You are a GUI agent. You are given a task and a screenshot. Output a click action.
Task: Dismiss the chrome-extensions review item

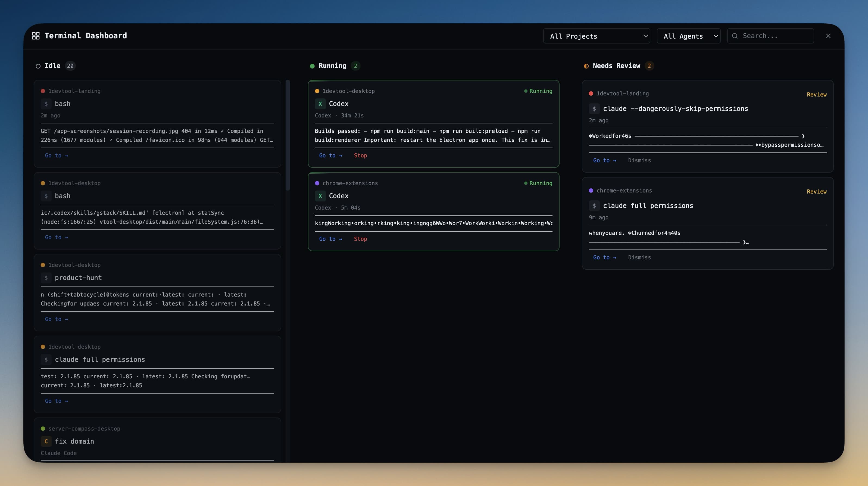[x=639, y=257]
